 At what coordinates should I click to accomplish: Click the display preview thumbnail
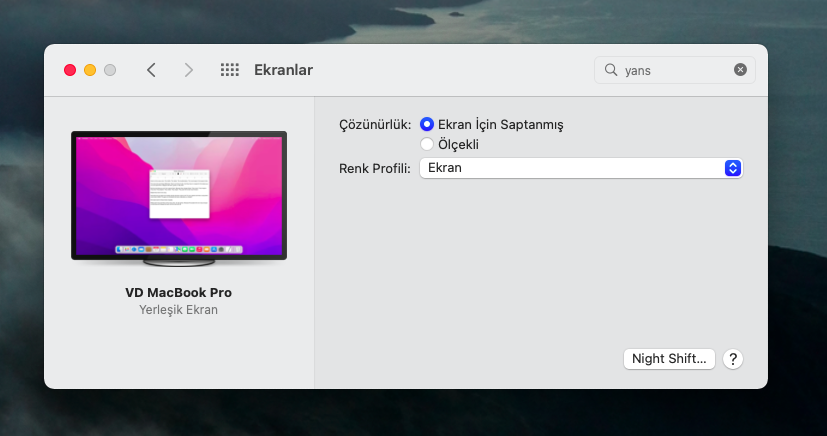pos(179,198)
